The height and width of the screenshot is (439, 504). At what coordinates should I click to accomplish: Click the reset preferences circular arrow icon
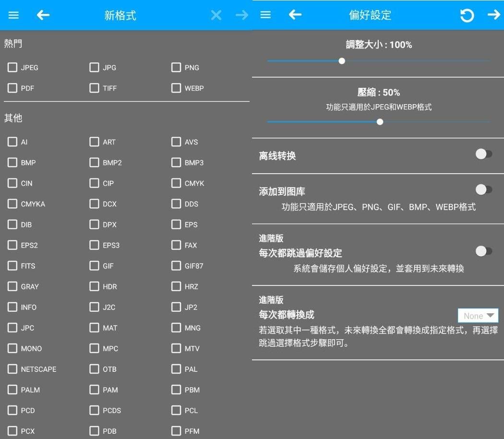[467, 16]
